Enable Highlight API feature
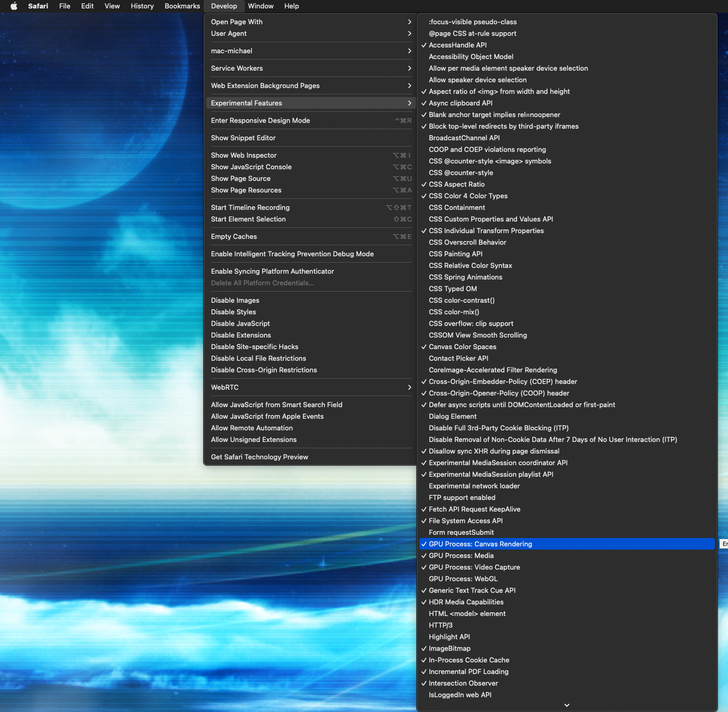728x712 pixels. click(x=567, y=637)
